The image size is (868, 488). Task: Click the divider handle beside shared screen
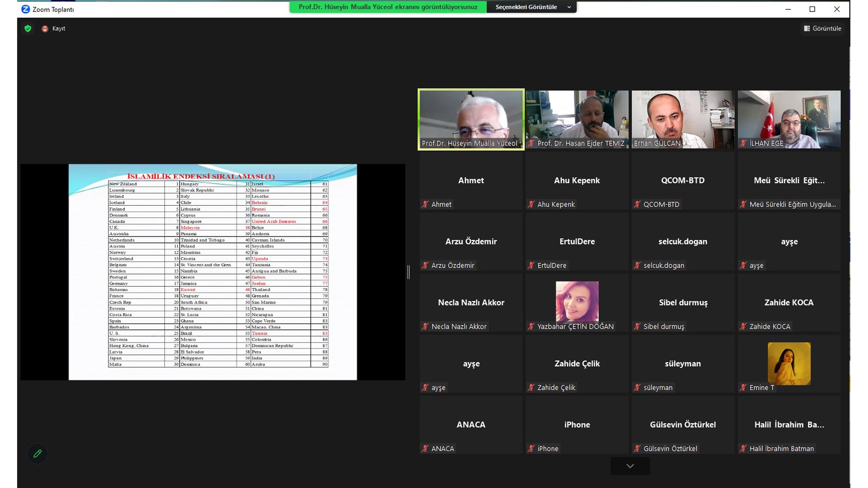[x=408, y=272]
